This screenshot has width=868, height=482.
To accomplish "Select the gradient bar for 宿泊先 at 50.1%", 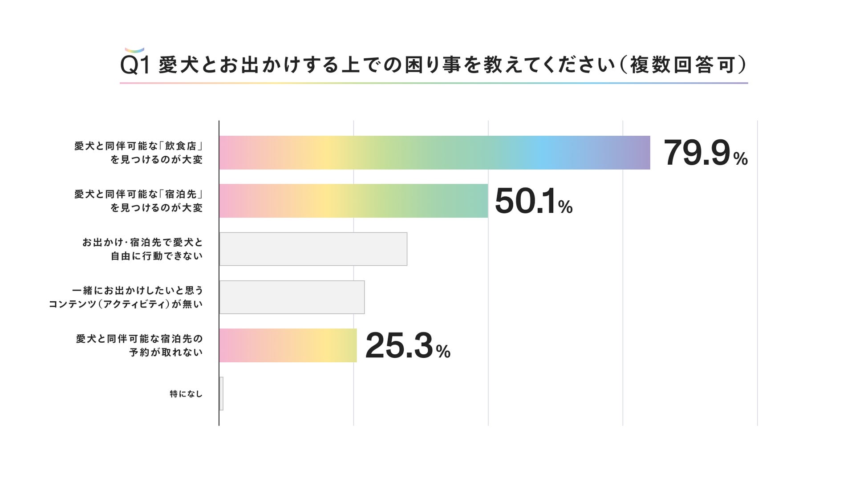I will [353, 201].
